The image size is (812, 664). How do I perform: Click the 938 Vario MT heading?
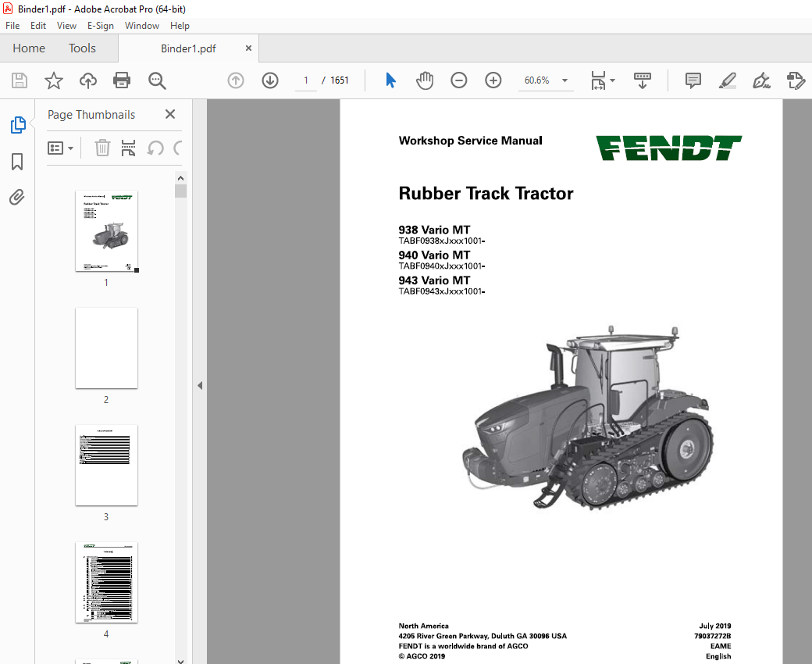point(434,230)
